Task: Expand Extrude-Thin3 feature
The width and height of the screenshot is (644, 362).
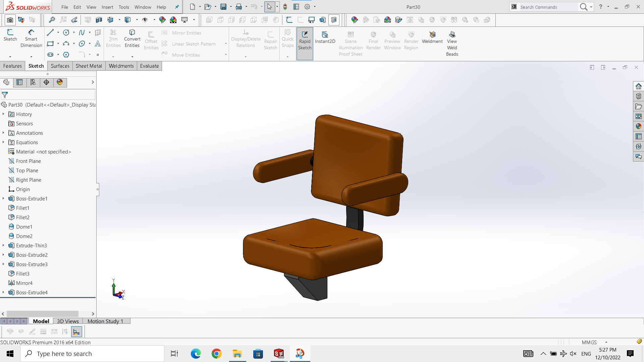Action: (x=3, y=246)
